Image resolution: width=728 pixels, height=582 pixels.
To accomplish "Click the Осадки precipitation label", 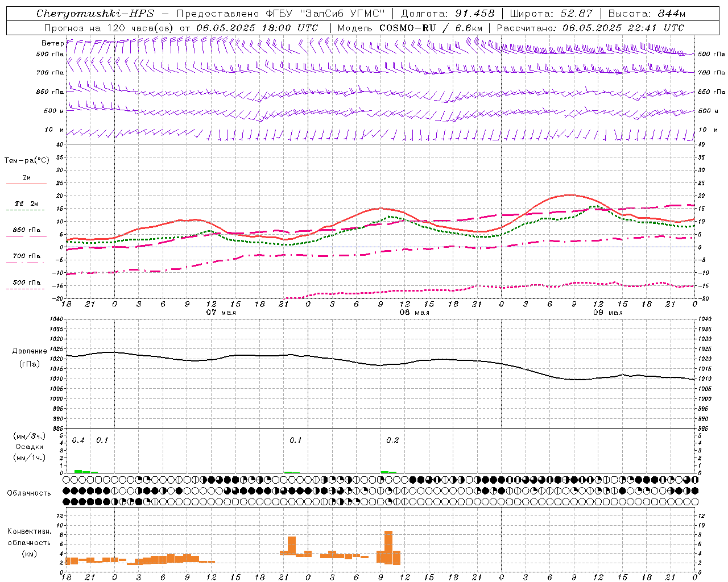I will click(30, 447).
